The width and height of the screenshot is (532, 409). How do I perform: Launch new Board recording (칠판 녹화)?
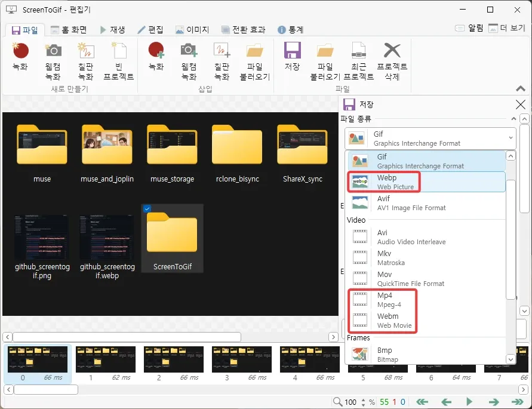click(x=85, y=61)
